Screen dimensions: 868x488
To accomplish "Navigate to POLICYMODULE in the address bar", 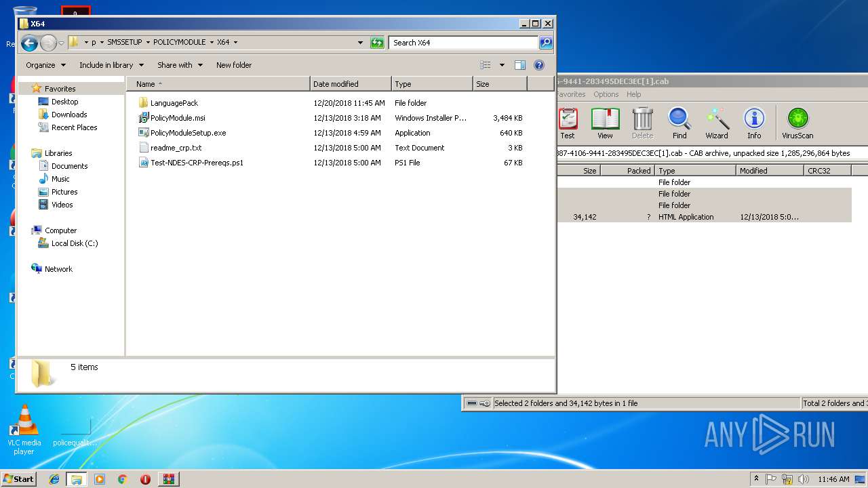I will [x=180, y=43].
